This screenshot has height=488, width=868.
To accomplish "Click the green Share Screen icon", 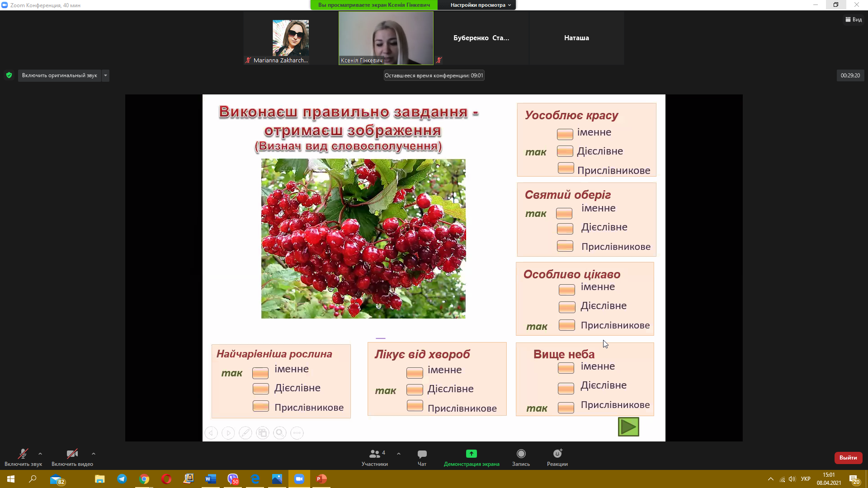I will 471,454.
